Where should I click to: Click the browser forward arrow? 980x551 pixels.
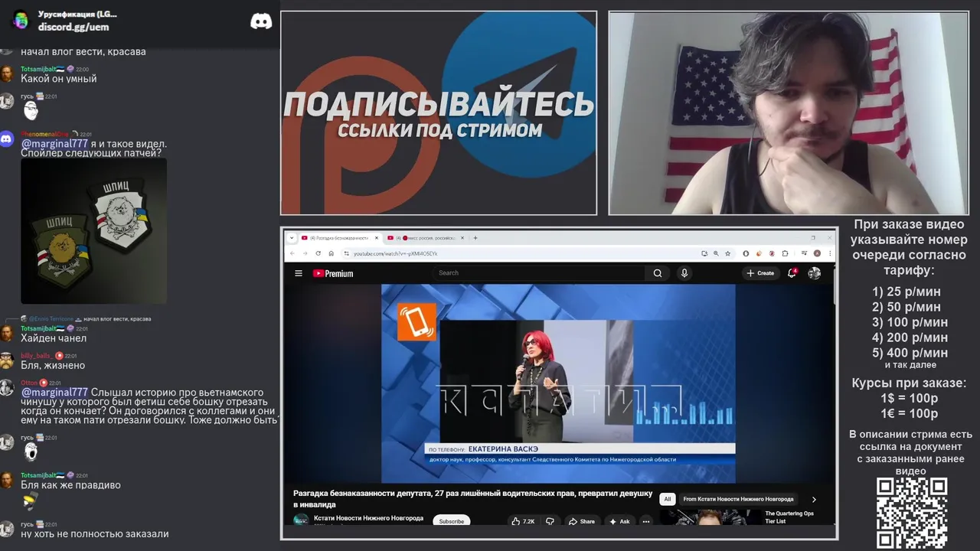coord(305,253)
